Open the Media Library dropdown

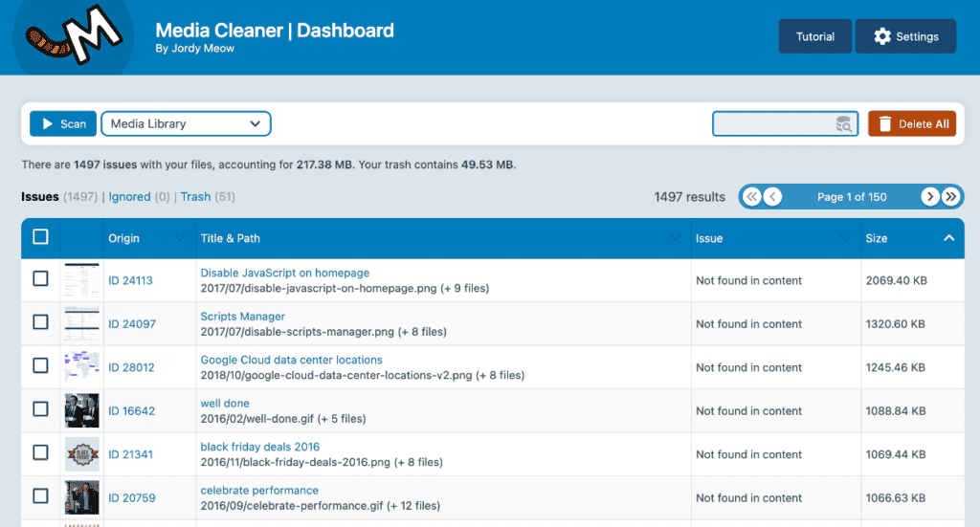point(186,123)
